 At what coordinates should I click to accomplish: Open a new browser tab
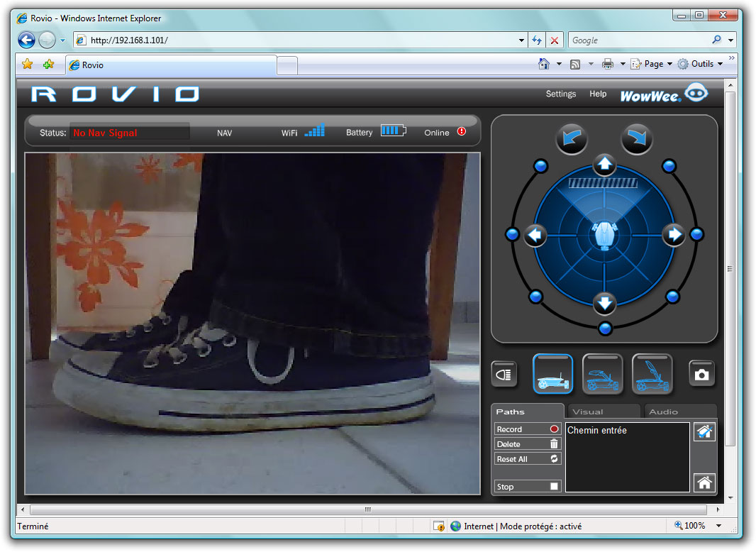coord(287,65)
